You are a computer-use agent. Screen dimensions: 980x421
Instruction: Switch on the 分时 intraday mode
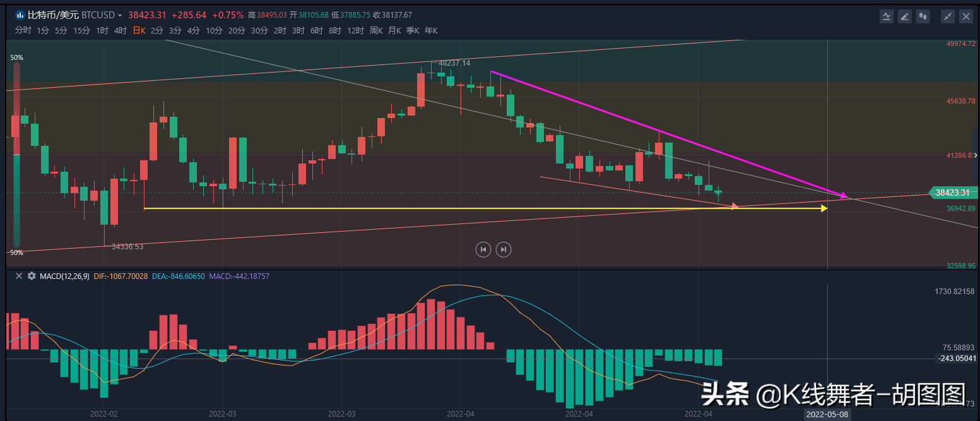pyautogui.click(x=23, y=30)
